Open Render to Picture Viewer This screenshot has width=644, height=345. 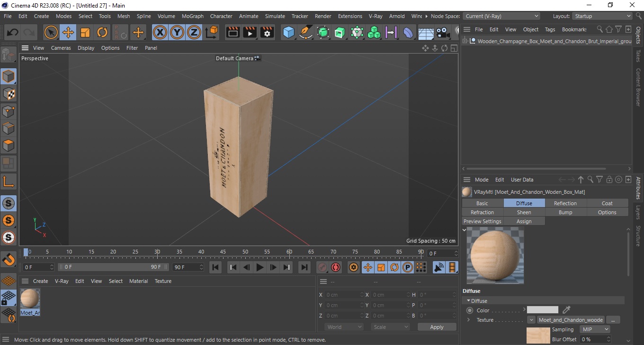click(x=250, y=33)
